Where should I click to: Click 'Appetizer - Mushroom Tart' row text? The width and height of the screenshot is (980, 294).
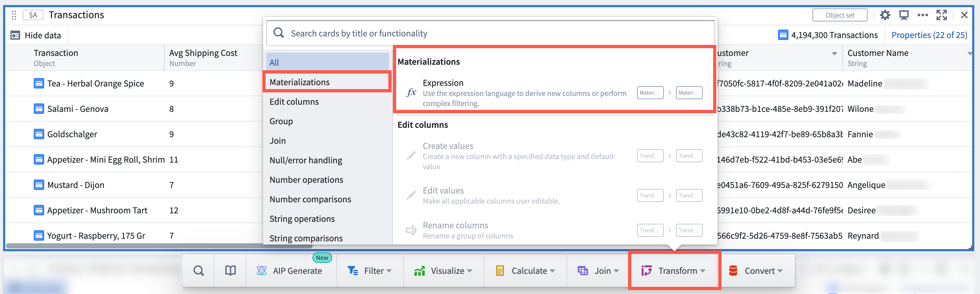point(97,210)
